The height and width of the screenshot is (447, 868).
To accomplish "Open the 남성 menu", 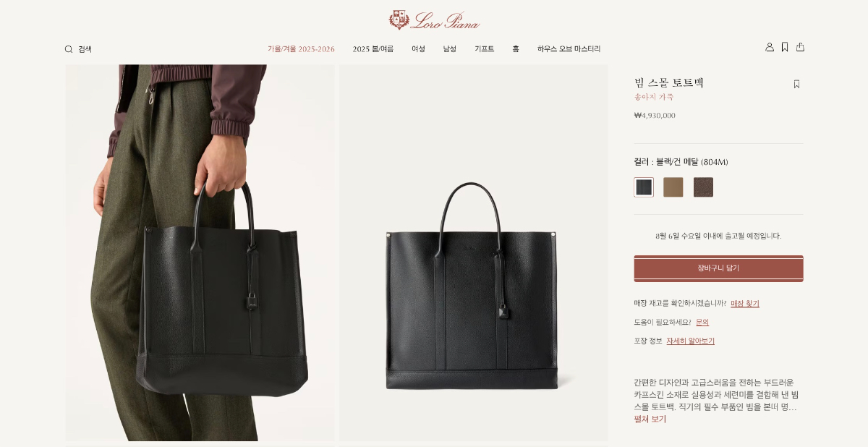I will coord(450,49).
